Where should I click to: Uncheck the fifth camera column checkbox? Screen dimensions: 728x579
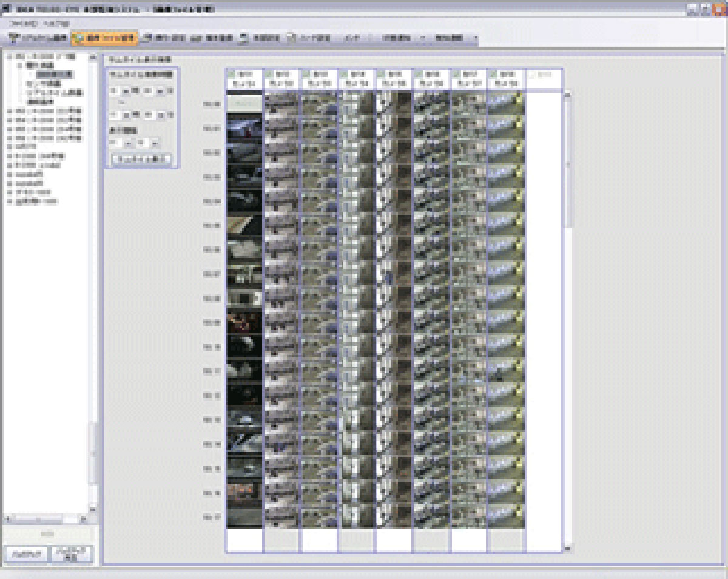pyautogui.click(x=382, y=74)
